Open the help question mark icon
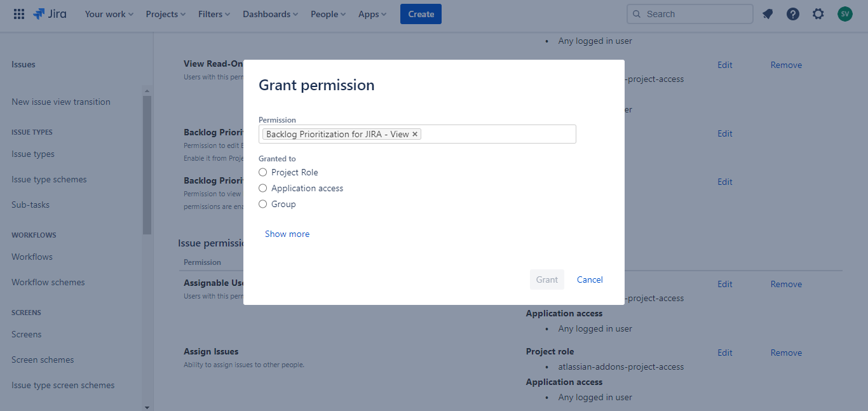 pyautogui.click(x=793, y=14)
